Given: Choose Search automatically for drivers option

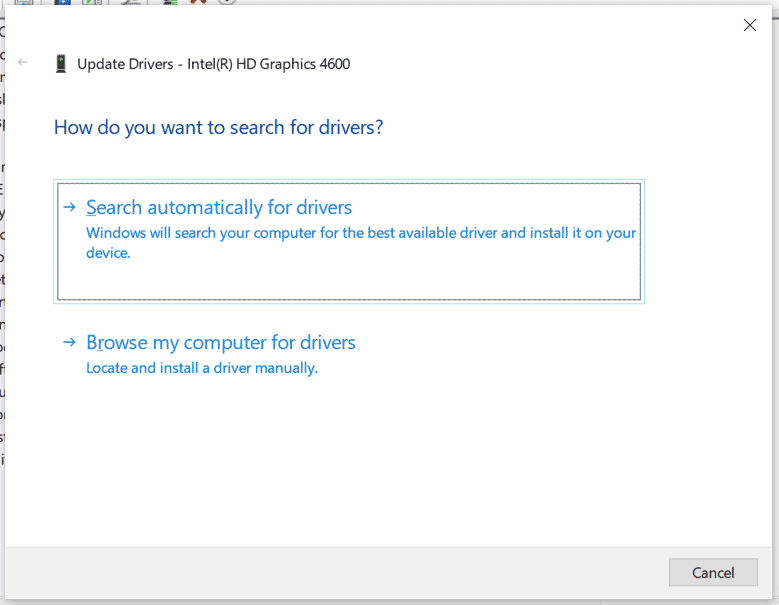Looking at the screenshot, I should [349, 241].
